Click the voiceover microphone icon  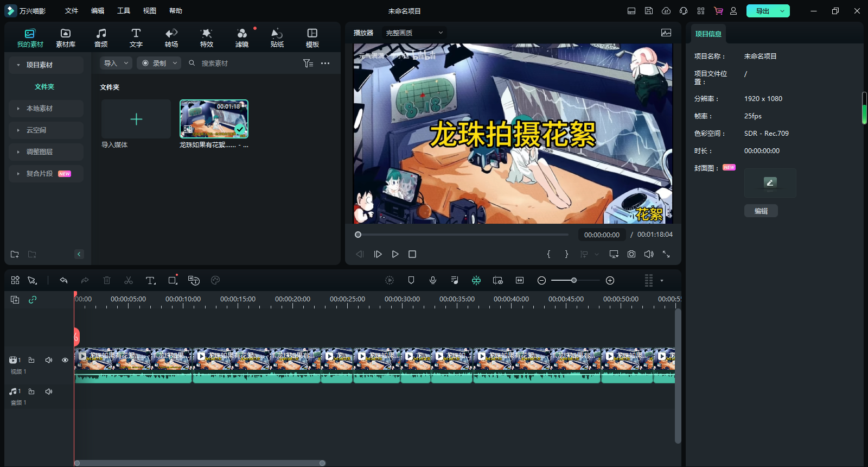click(x=433, y=280)
